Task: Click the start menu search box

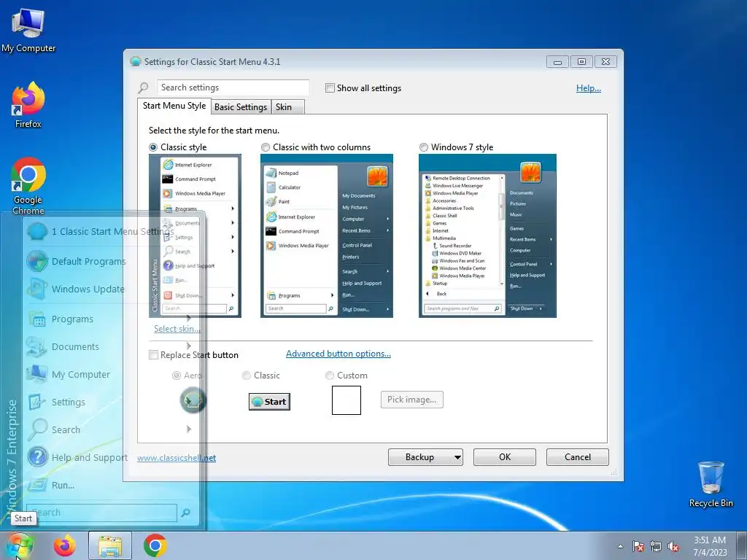Action: pyautogui.click(x=101, y=513)
